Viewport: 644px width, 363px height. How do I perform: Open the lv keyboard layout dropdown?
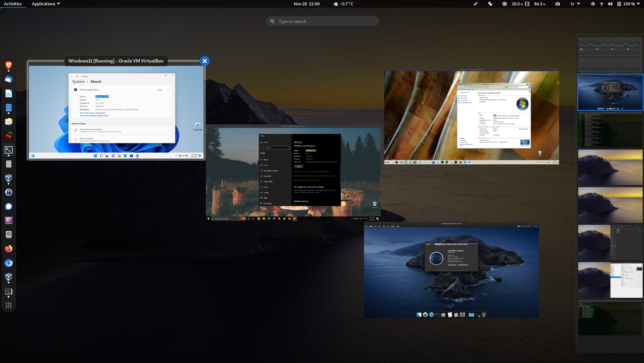coord(575,4)
